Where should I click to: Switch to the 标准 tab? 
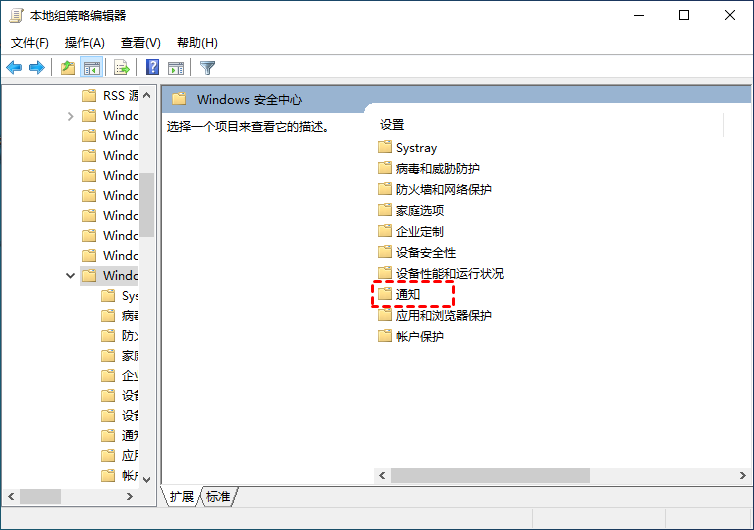click(x=218, y=496)
